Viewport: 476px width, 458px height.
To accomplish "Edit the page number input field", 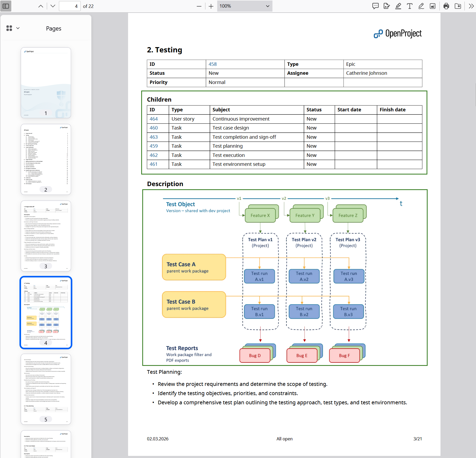I will tap(70, 6).
